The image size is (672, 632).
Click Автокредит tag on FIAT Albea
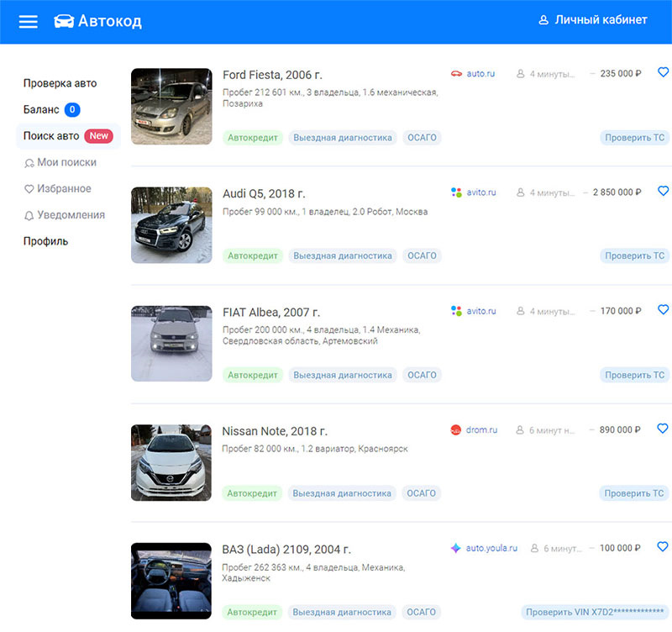(x=252, y=375)
